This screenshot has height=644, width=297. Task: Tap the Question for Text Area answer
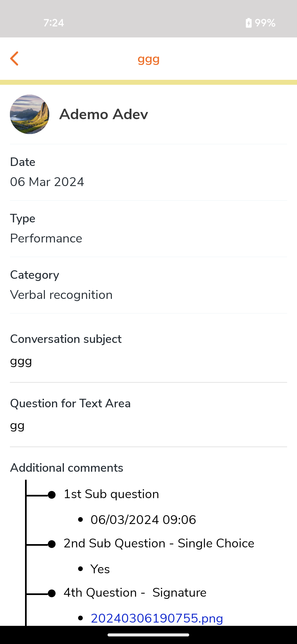point(17,425)
